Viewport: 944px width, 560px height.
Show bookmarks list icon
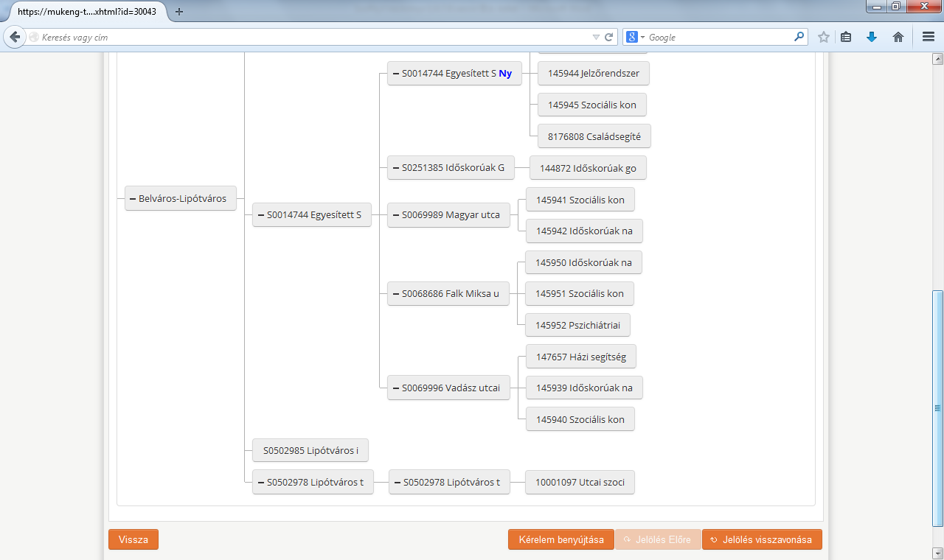tap(847, 37)
